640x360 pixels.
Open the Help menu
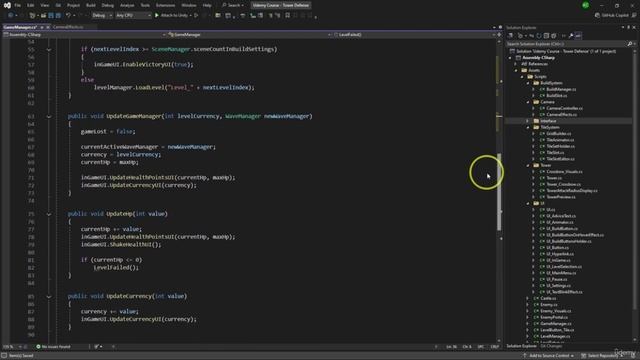[x=207, y=5]
